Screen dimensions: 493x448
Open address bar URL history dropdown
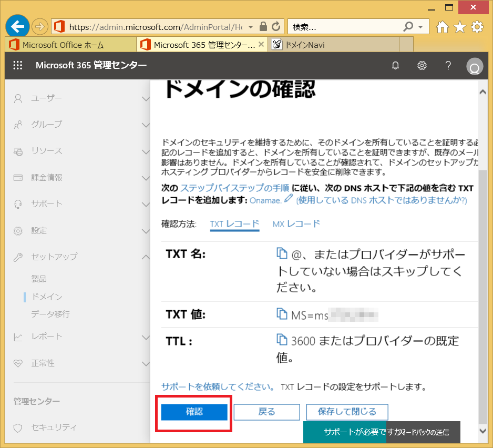tap(251, 27)
